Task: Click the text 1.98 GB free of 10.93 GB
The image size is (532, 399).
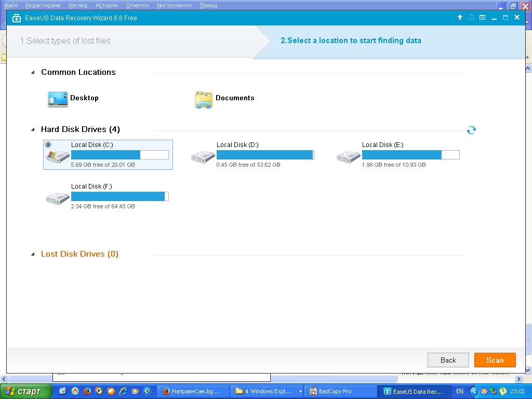Action: pyautogui.click(x=394, y=165)
